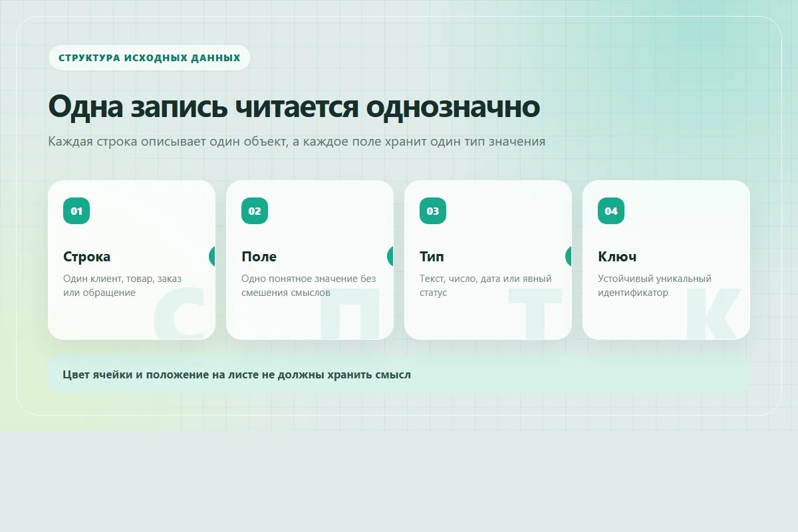
Task: Click the note Цвет ячейки и положение на листе
Action: click(x=399, y=374)
